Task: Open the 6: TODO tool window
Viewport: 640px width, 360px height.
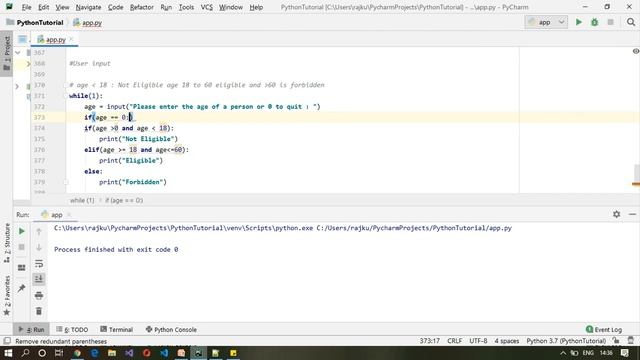Action: (x=72, y=329)
